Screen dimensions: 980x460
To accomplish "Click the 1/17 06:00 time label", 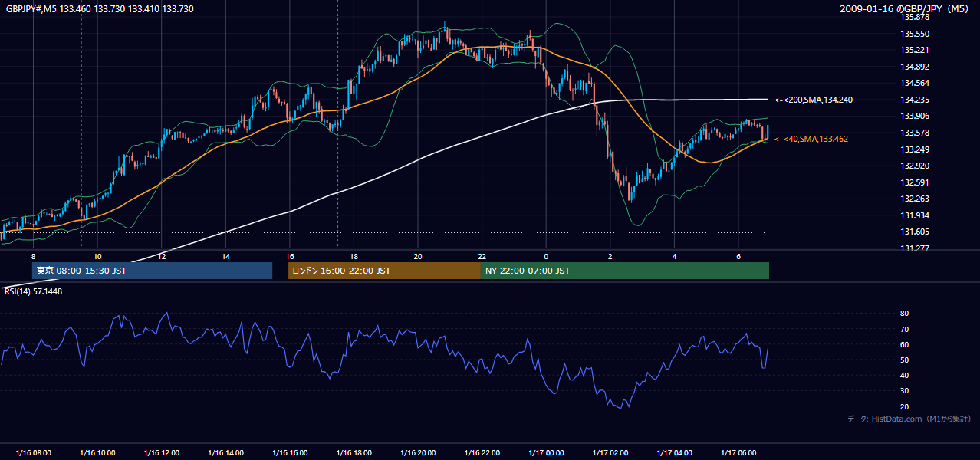I will pos(738,453).
